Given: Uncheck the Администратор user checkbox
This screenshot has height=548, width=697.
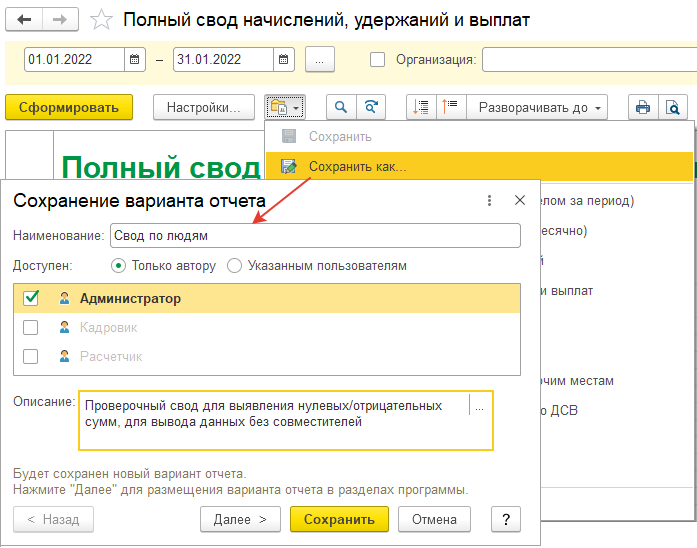Looking at the screenshot, I should 31,298.
